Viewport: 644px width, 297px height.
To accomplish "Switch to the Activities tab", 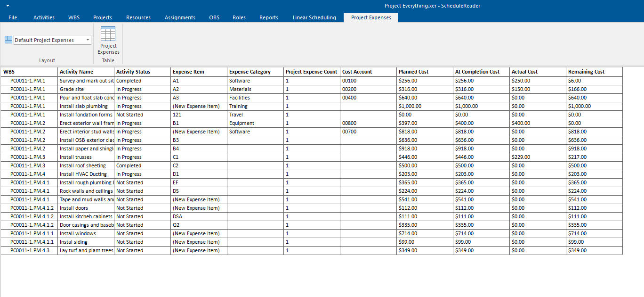I will [44, 17].
